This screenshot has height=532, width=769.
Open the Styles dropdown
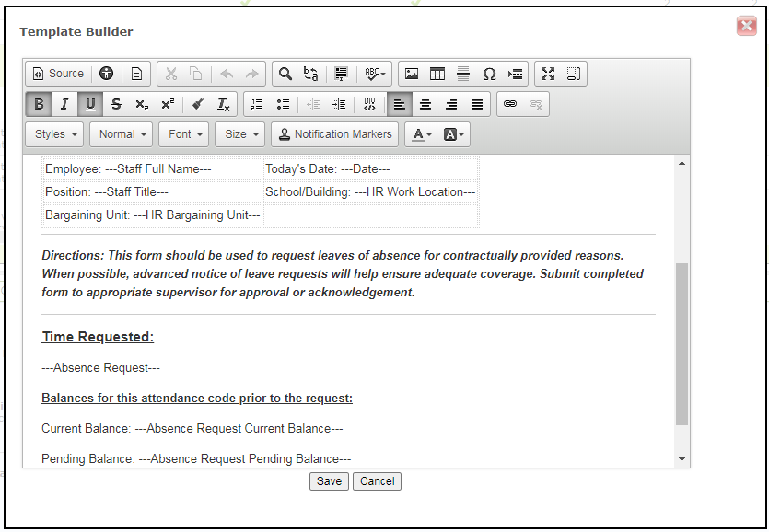[x=53, y=133]
